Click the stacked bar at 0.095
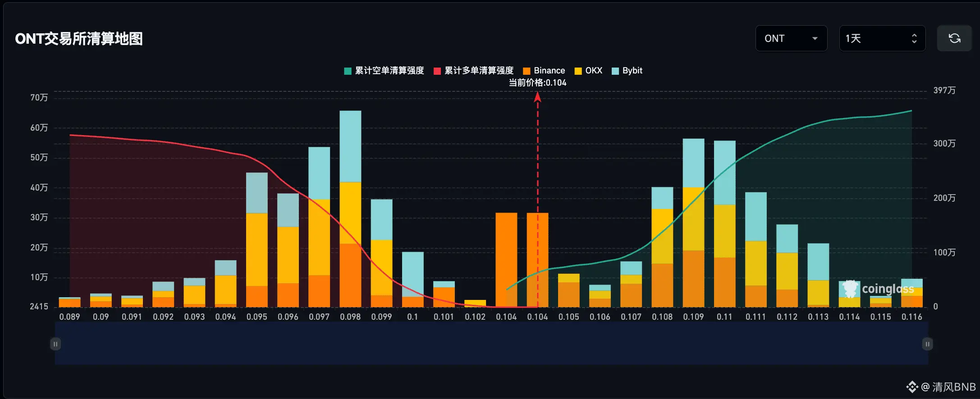The width and height of the screenshot is (980, 399). 257,240
